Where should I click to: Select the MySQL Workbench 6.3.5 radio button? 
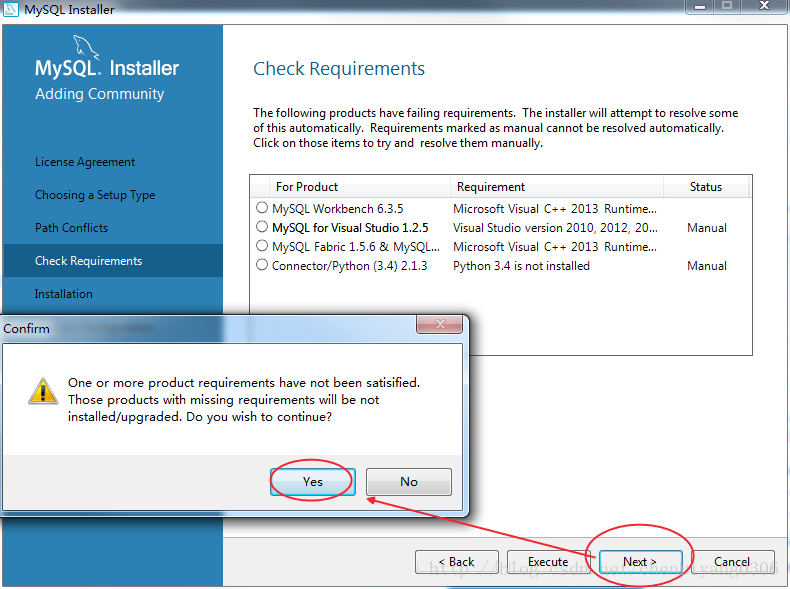[262, 208]
